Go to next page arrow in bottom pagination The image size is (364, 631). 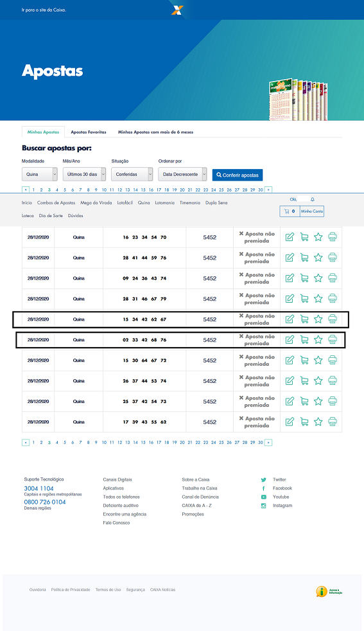pyautogui.click(x=268, y=443)
